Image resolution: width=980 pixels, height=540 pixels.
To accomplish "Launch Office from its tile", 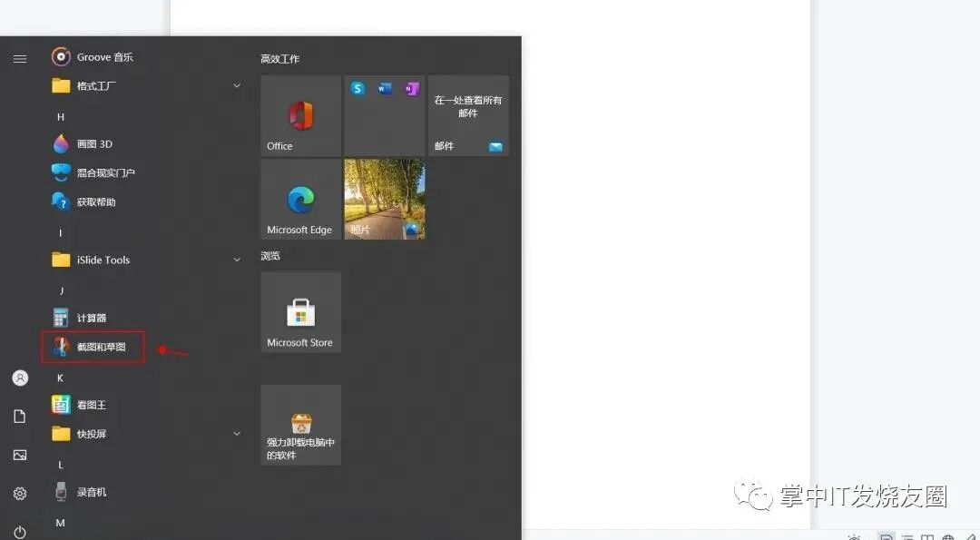I will tap(300, 115).
